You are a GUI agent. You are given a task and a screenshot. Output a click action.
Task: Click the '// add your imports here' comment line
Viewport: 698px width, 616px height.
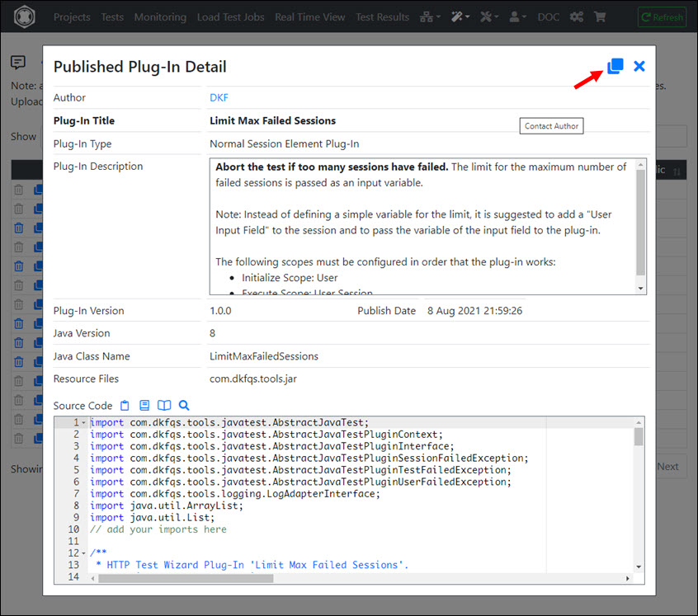[x=158, y=529]
